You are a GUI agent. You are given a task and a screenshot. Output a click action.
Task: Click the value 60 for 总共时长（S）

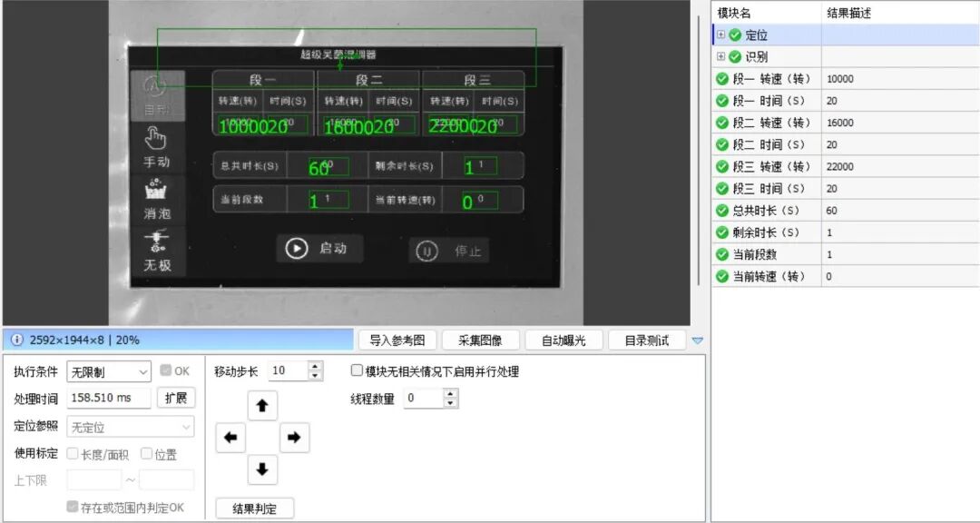point(832,211)
